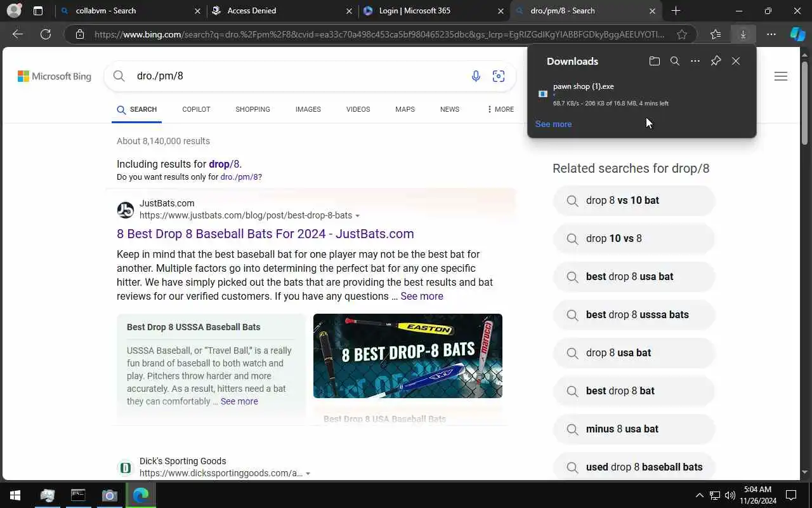Open the MORE search categories menu
Viewport: 812px width, 508px height.
(501, 109)
